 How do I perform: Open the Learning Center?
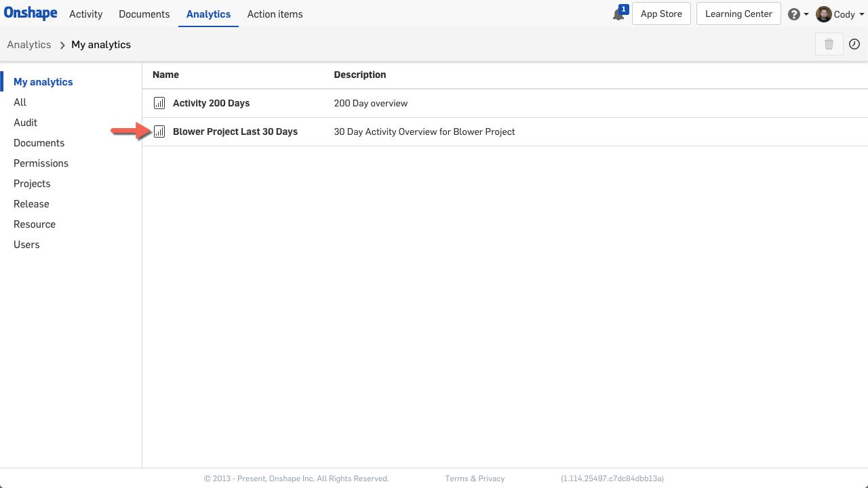pyautogui.click(x=738, y=14)
